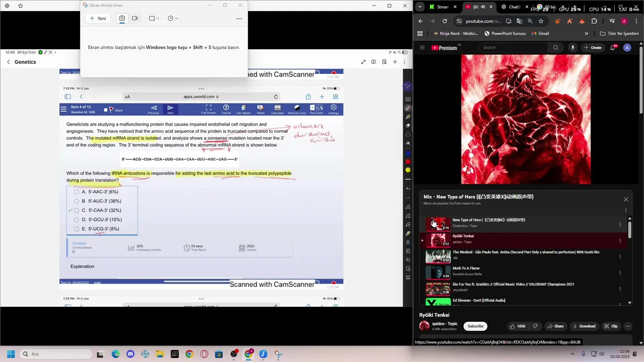Toggle the Mark checkbox for this question
This screenshot has height=362, width=644.
(x=106, y=110)
